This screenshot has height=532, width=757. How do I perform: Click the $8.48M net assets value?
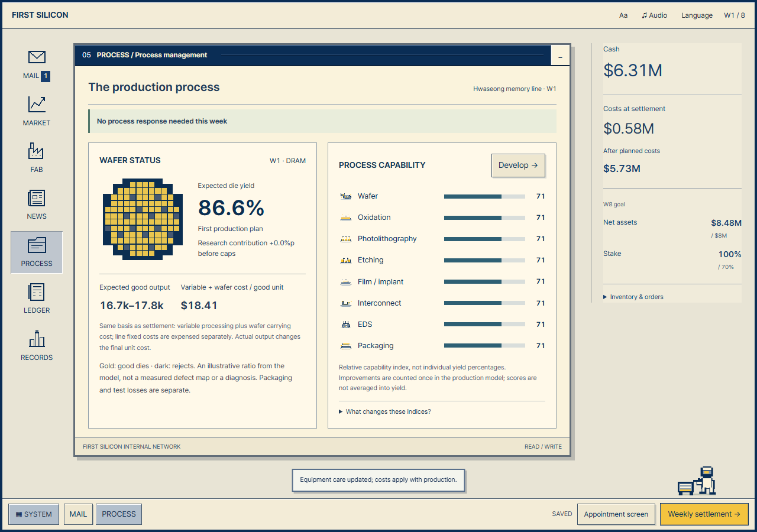tap(726, 223)
